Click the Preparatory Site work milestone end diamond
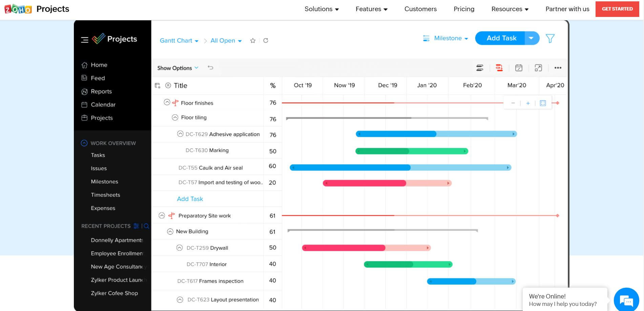Image resolution: width=644 pixels, height=311 pixels. point(557,216)
